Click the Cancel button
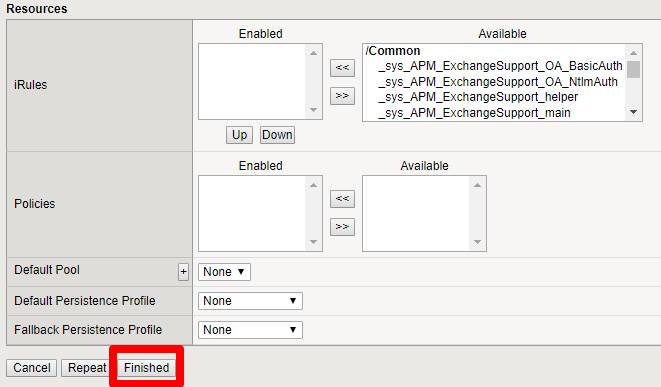This screenshot has width=661, height=387. coord(32,368)
